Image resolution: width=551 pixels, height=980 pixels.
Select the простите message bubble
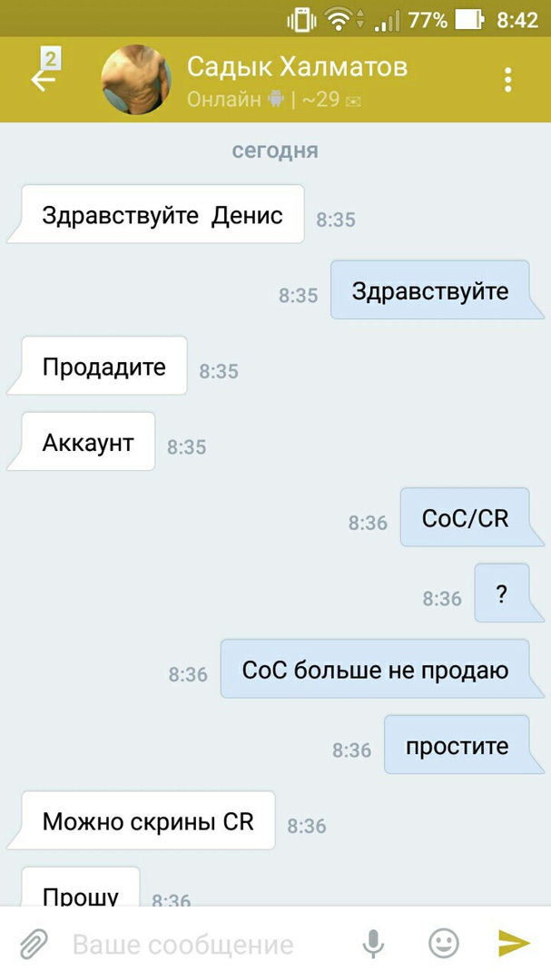point(458,745)
